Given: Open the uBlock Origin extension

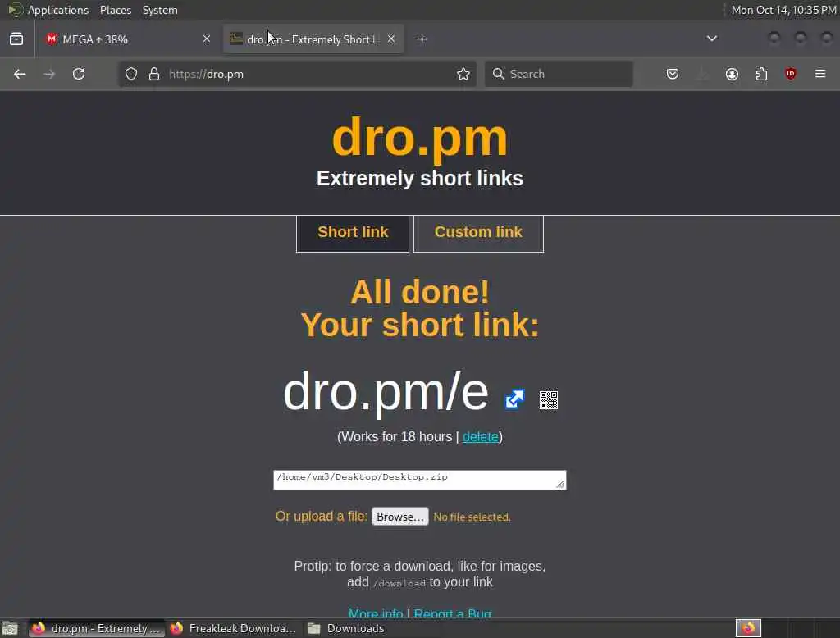Looking at the screenshot, I should [791, 74].
